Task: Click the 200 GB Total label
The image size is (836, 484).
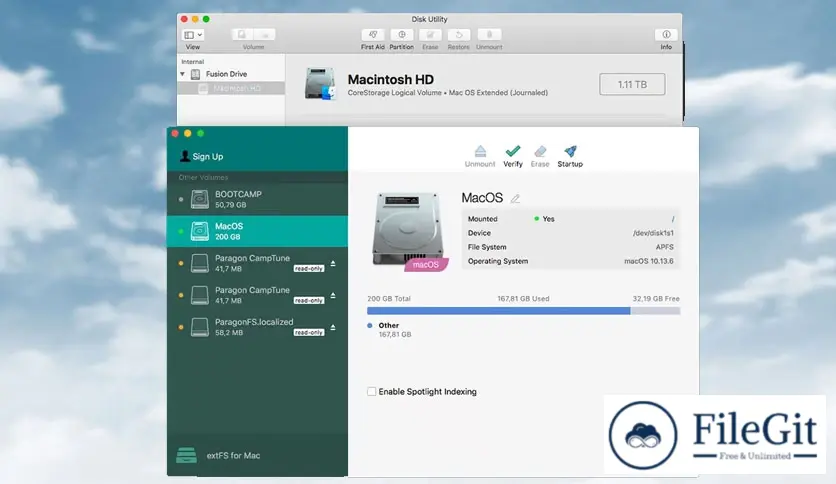Action: tap(389, 299)
